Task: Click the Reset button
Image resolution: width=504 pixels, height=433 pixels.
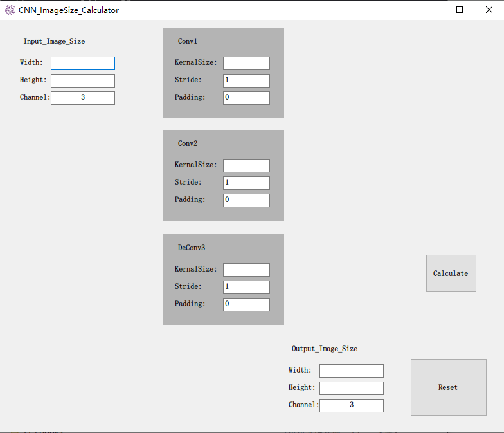Action: pos(449,387)
